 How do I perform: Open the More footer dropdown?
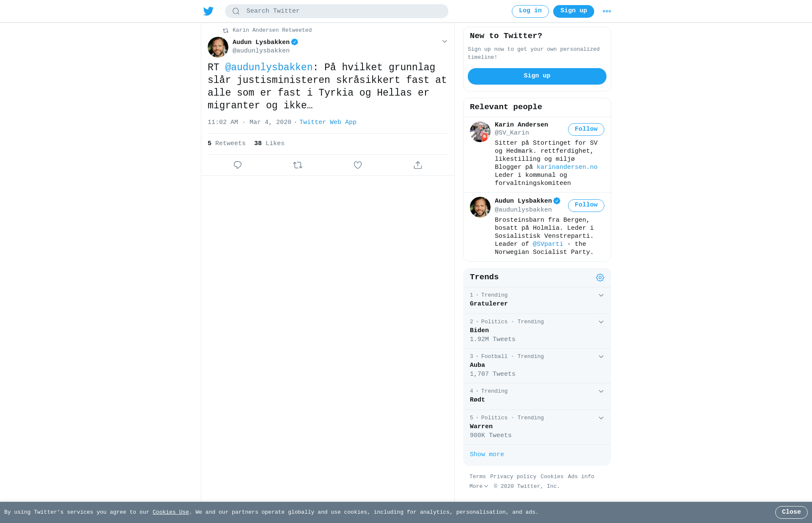click(479, 486)
